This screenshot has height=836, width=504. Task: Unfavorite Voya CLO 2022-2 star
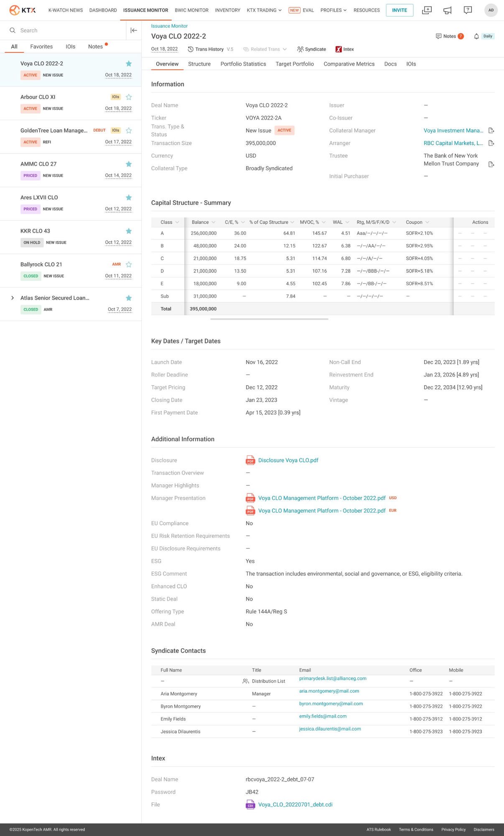pyautogui.click(x=129, y=64)
